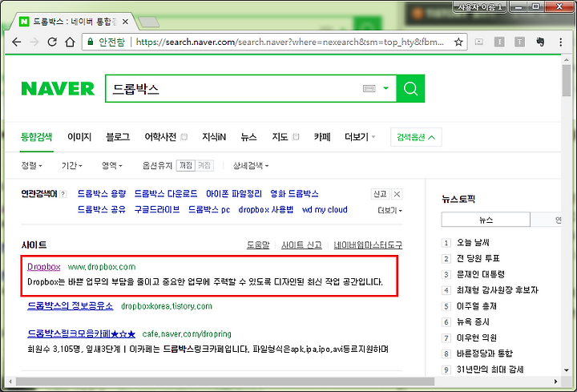The height and width of the screenshot is (392, 577).
Task: Collapse the 검색옵션 search options panel
Action: point(416,137)
